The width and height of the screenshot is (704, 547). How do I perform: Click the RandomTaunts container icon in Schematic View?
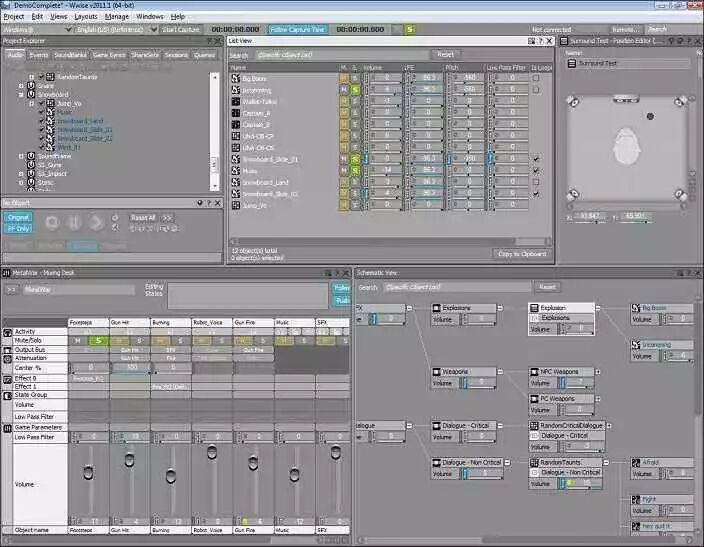coord(534,462)
